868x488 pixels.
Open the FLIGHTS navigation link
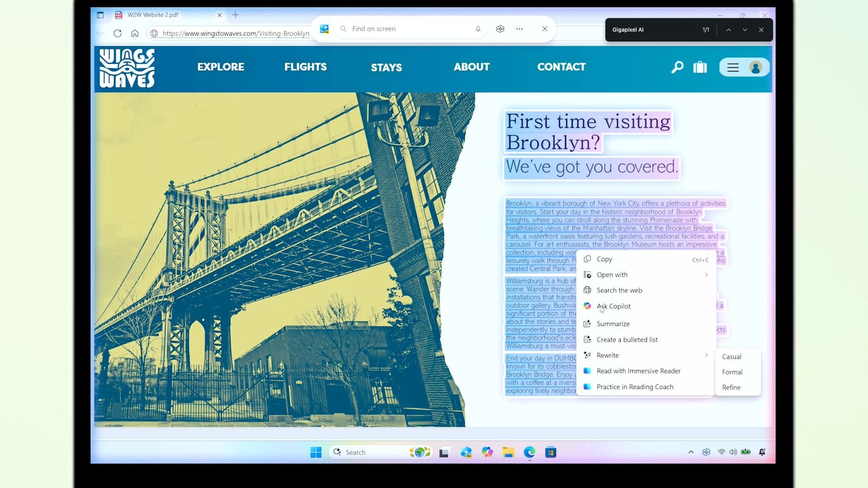305,67
